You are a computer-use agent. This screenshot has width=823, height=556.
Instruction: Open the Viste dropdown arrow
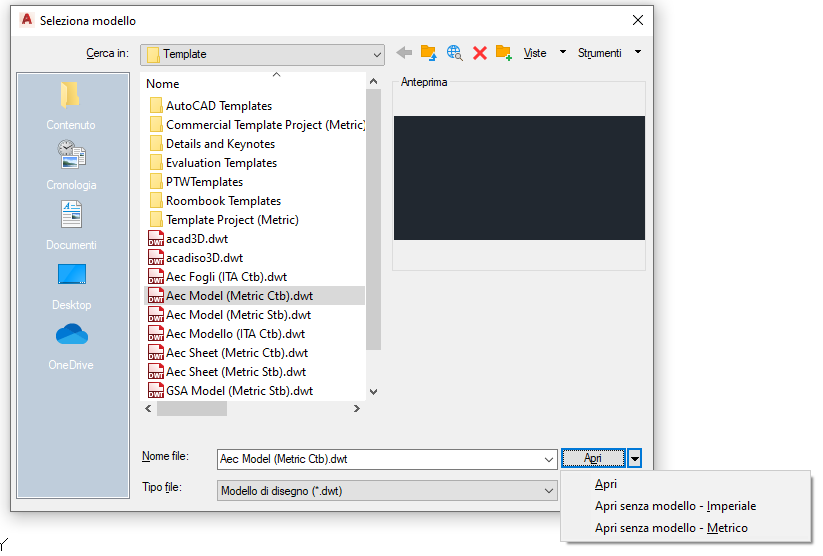coord(563,52)
